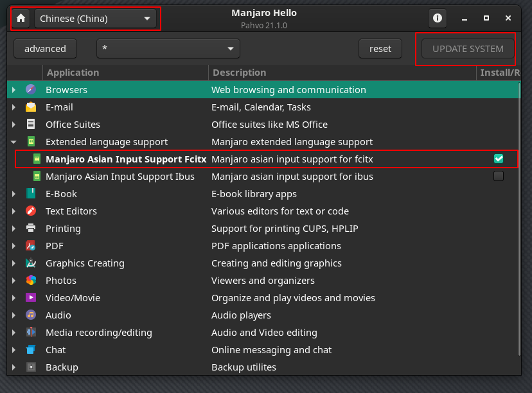Screen dimensions: 532x393
Task: Select 'Web browsing and communication' description
Action: coord(288,89)
